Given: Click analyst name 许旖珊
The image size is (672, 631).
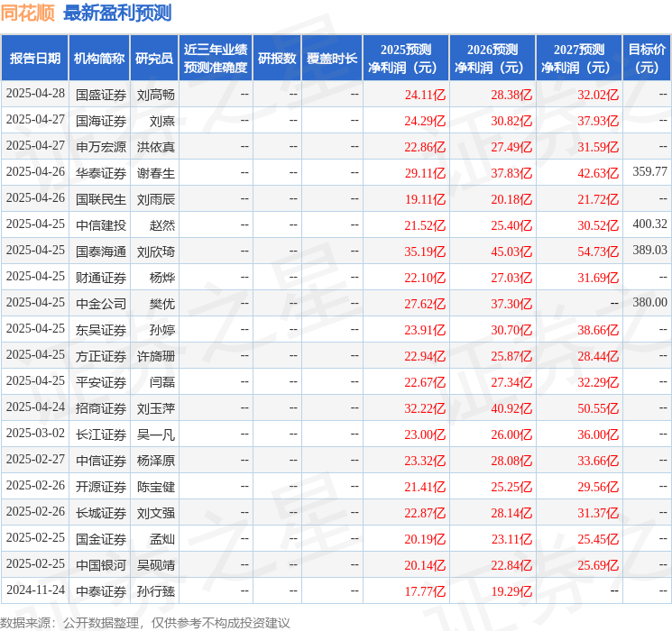Looking at the screenshot, I should point(156,356).
